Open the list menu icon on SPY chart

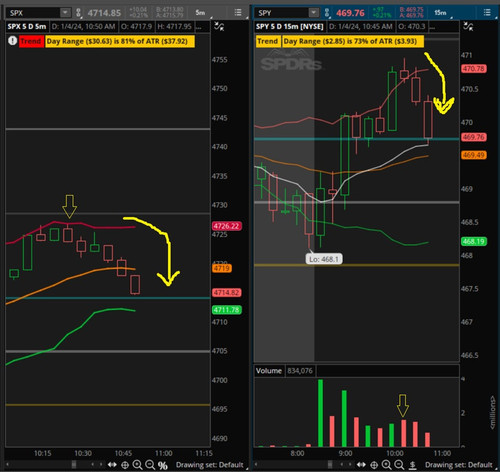click(487, 13)
